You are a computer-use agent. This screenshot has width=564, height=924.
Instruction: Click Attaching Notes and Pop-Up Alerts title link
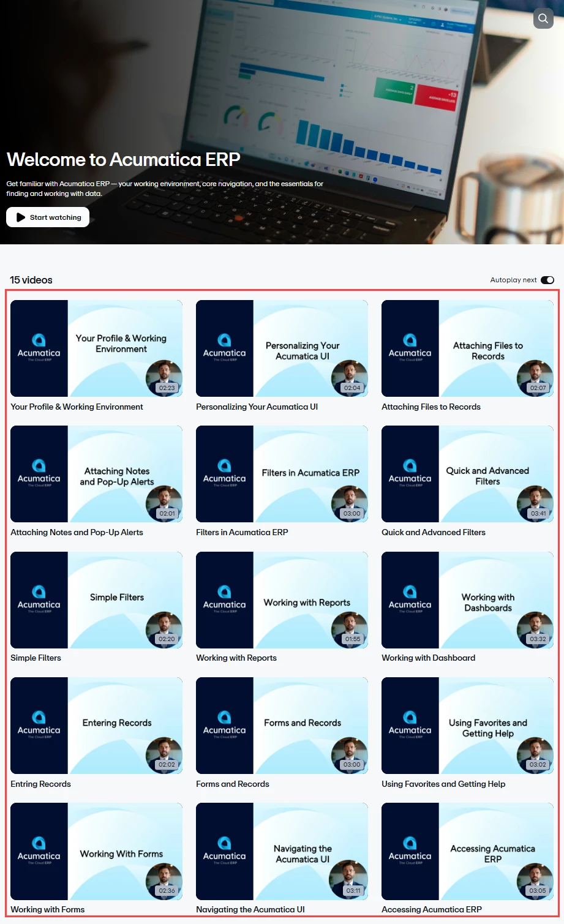(77, 532)
